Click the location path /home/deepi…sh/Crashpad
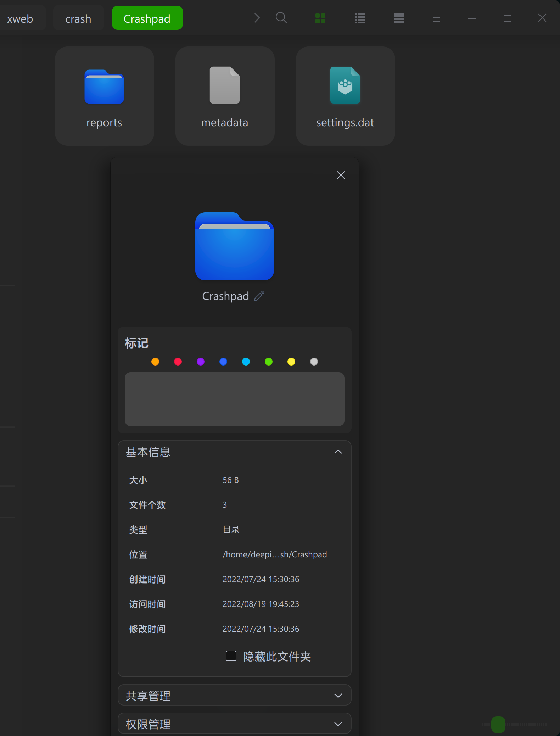Screen dimensions: 560x736 [x=275, y=554]
